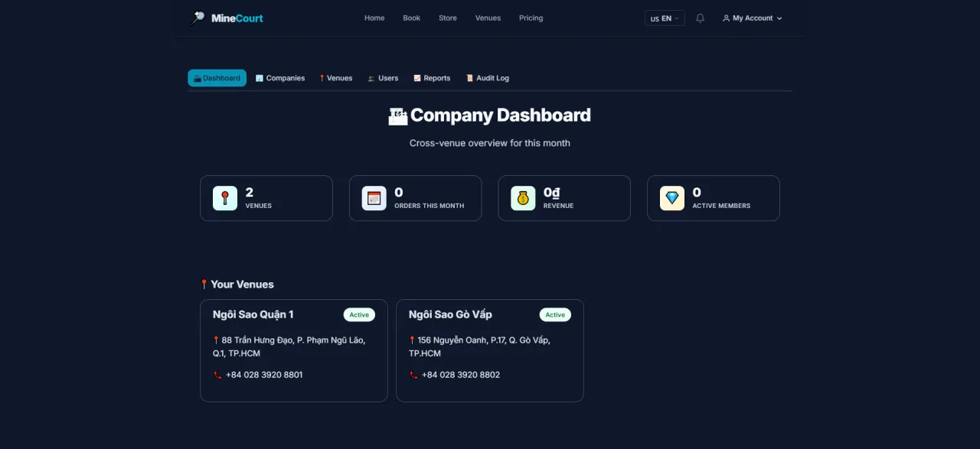Click the user profile icon beside My Account
This screenshot has width=980, height=449.
(x=726, y=18)
